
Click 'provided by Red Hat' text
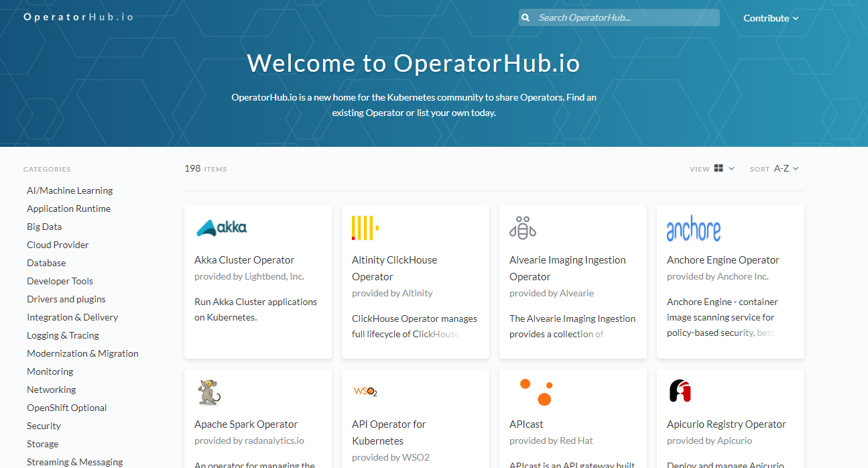551,441
